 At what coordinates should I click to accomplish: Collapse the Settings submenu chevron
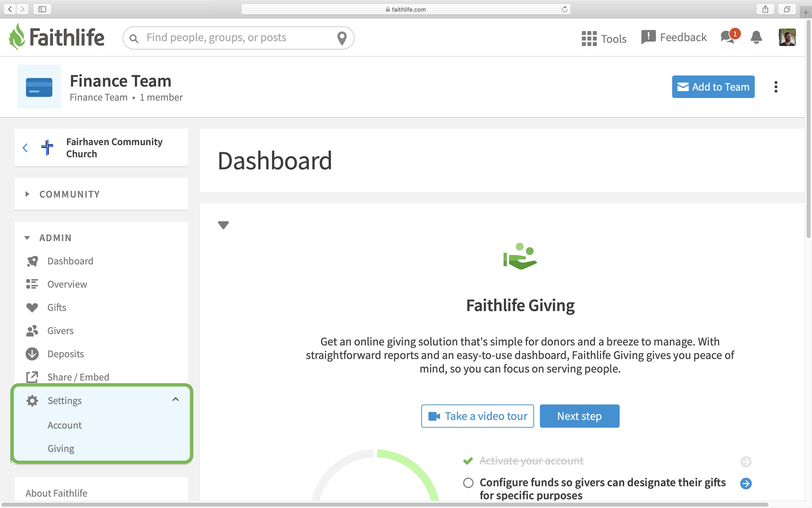(x=175, y=399)
